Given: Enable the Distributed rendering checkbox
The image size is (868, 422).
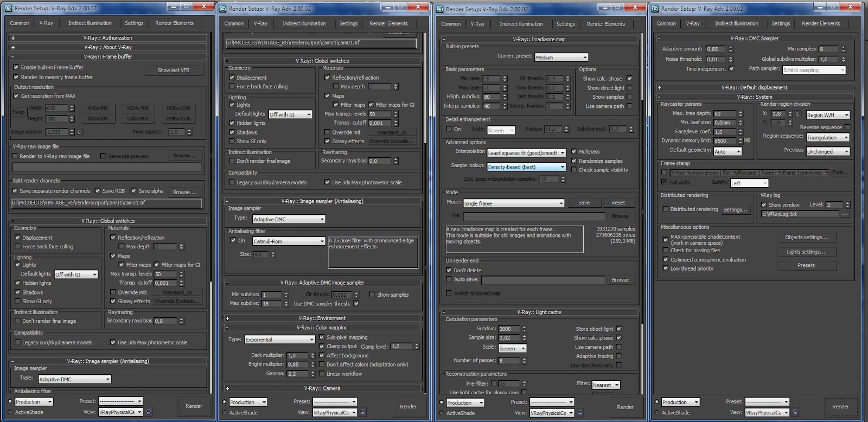Looking at the screenshot, I should tap(666, 209).
